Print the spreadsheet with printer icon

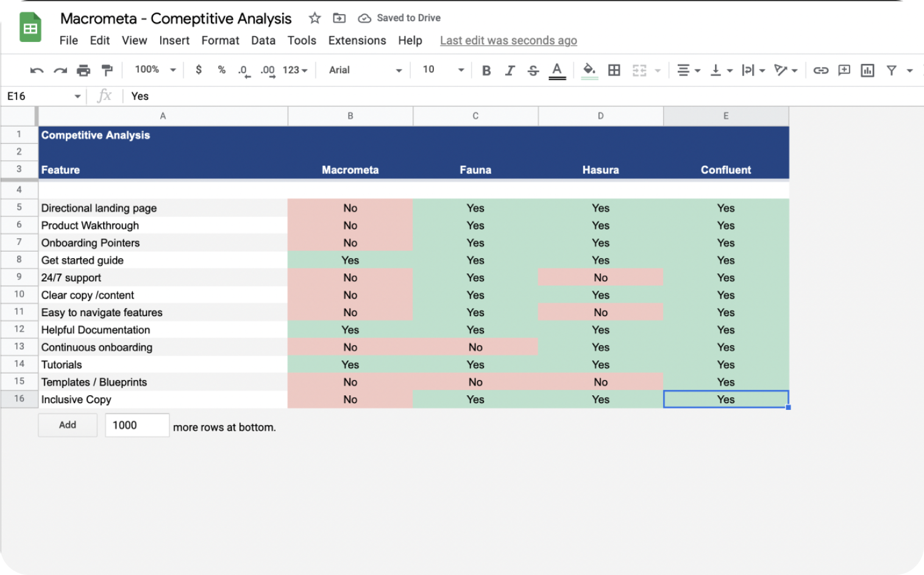click(84, 71)
